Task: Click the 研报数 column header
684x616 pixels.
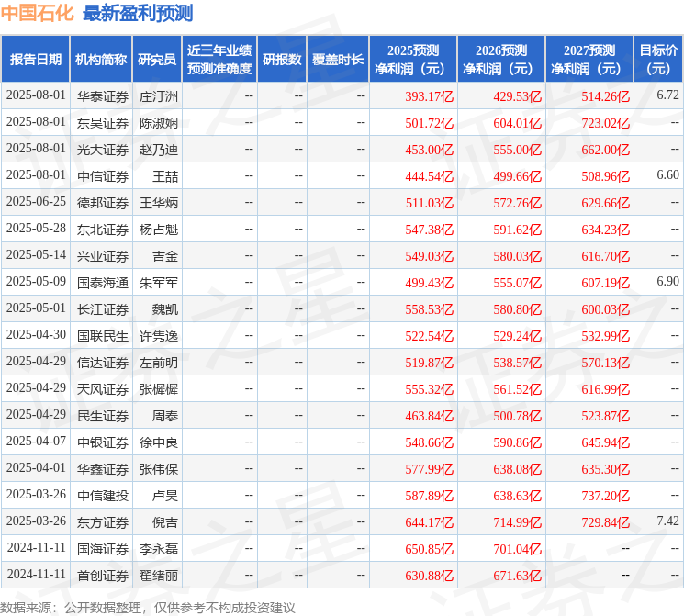Action: coord(282,60)
